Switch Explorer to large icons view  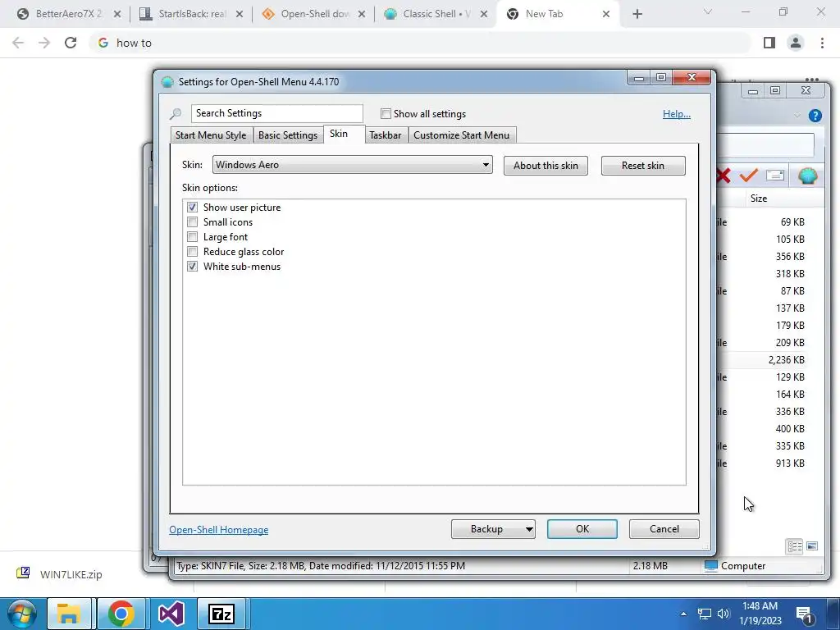coord(812,546)
